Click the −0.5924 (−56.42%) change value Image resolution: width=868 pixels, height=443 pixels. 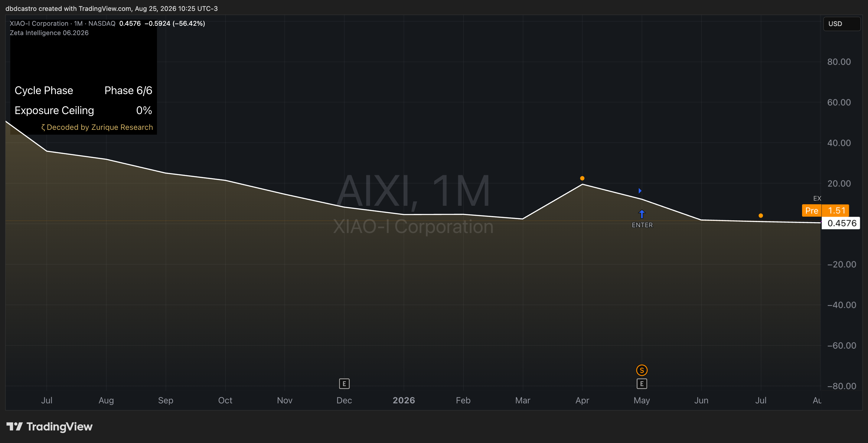coord(175,23)
